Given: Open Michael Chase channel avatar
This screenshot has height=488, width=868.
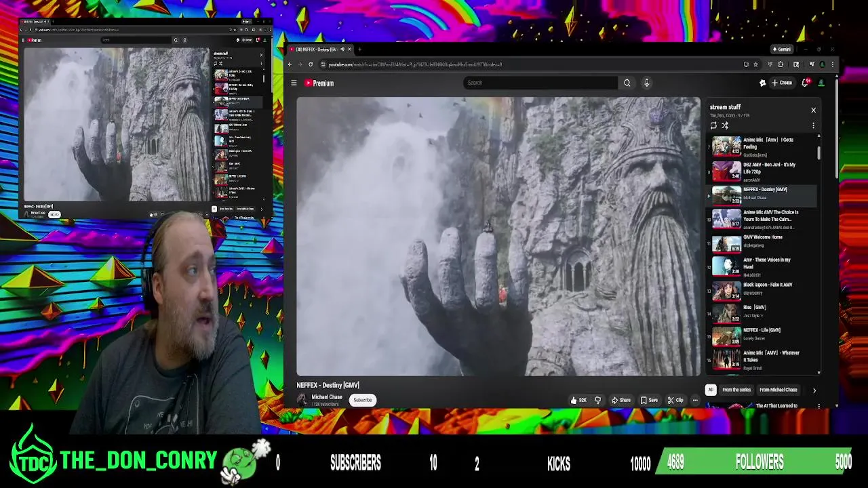Looking at the screenshot, I should pos(302,400).
